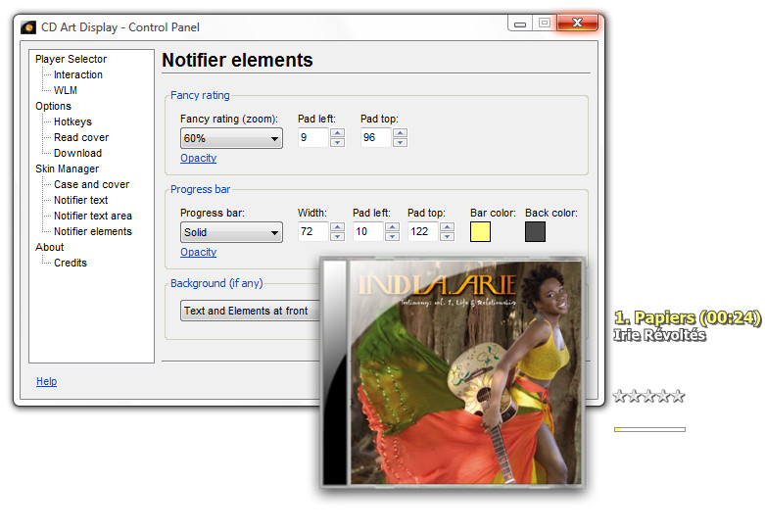Click the artist name 'Irie Révoltés'

(659, 335)
